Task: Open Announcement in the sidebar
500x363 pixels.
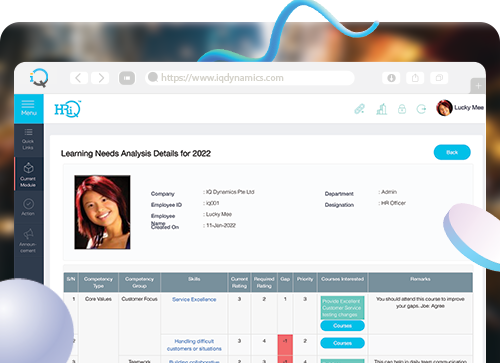Action: click(x=28, y=241)
